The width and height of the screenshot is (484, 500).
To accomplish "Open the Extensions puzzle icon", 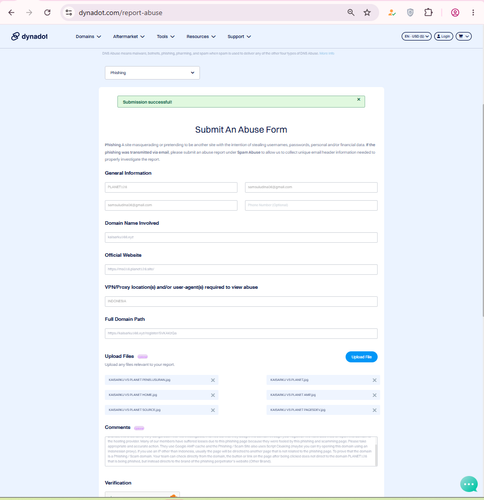I will tap(428, 13).
